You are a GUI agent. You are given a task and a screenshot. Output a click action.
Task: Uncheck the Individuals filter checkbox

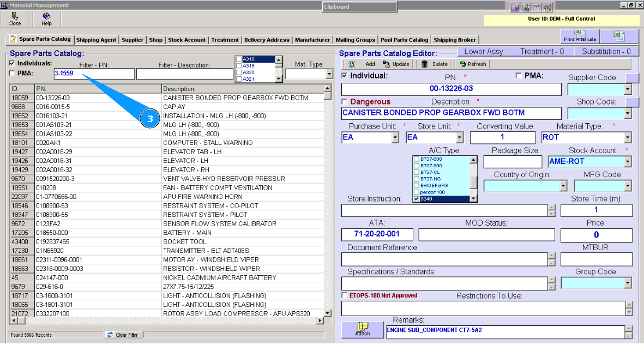pyautogui.click(x=13, y=63)
